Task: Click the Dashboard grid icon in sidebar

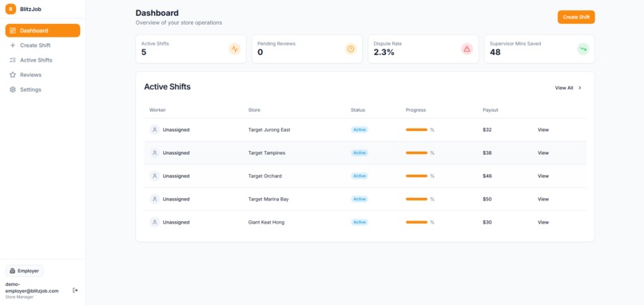Action: click(13, 30)
